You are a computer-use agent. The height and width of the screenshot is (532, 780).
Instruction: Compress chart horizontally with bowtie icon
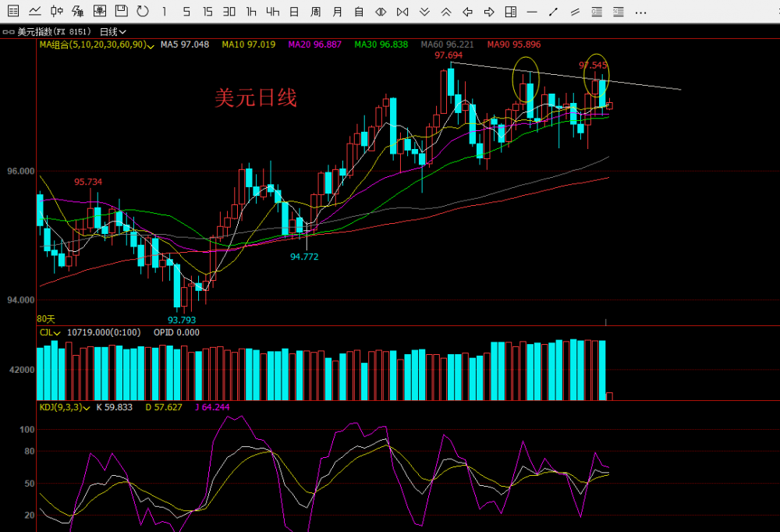[402, 12]
